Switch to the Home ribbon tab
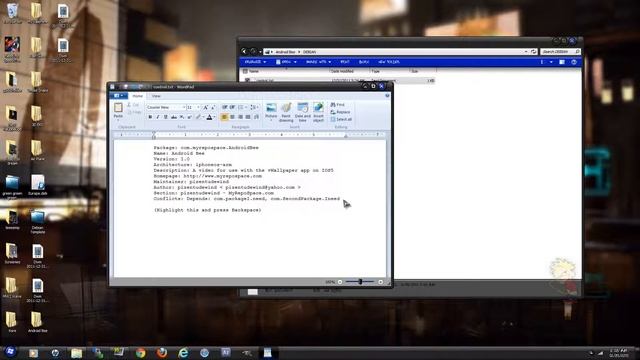 [x=138, y=96]
